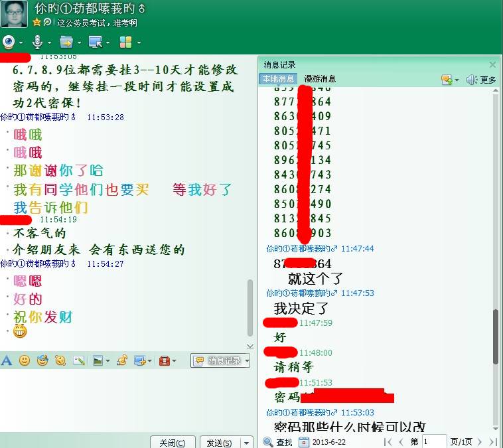Send a window shake nudge
The height and width of the screenshot is (448, 503).
pos(60,360)
